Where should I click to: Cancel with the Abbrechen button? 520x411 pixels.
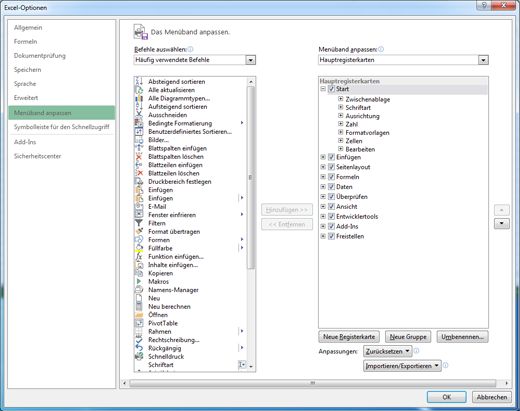(x=492, y=397)
